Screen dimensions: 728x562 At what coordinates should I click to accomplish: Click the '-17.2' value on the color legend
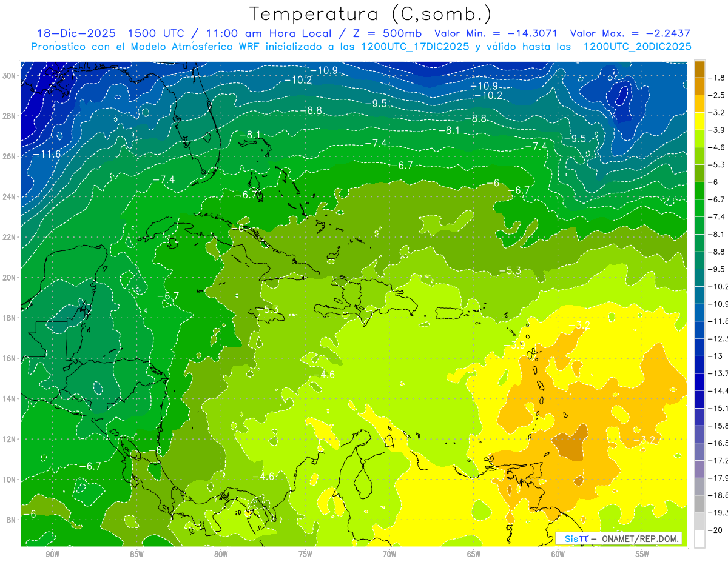point(720,461)
